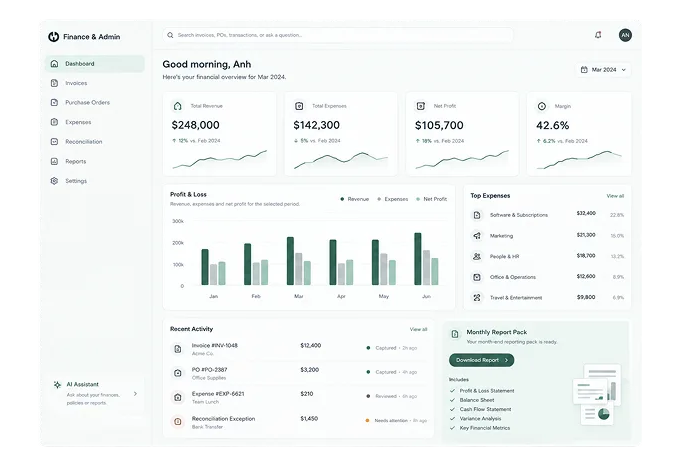Click the Cash Flow Statement checkmark

coord(453,409)
